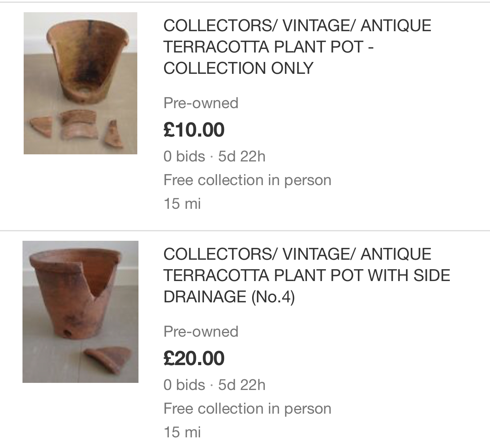Click the single broken shard in second photo

[x=107, y=359]
